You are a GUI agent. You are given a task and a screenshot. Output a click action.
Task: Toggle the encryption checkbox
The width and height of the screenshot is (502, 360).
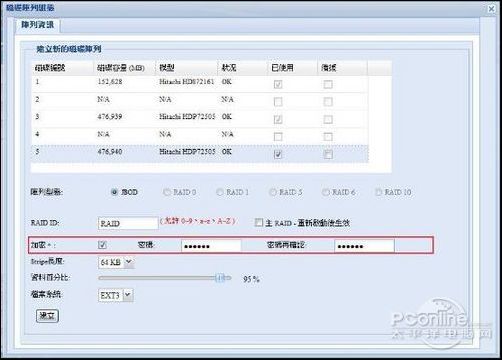pyautogui.click(x=102, y=245)
